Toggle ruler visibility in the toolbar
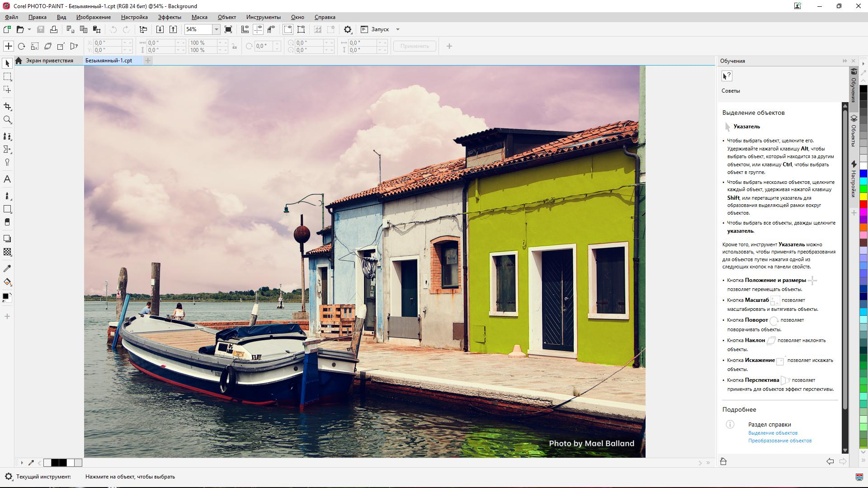Screen dimensions: 868x488 (245, 29)
